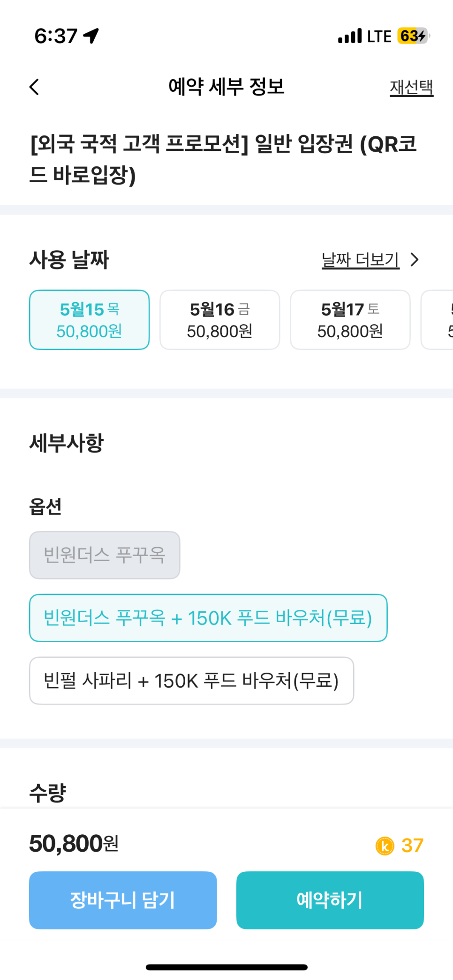Expand more dates via chevron arrow
This screenshot has width=453, height=980.
pyautogui.click(x=415, y=260)
